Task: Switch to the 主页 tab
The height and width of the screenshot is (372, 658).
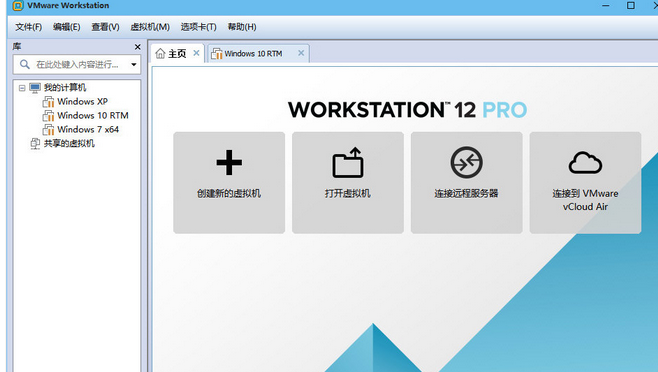Action: pyautogui.click(x=178, y=53)
